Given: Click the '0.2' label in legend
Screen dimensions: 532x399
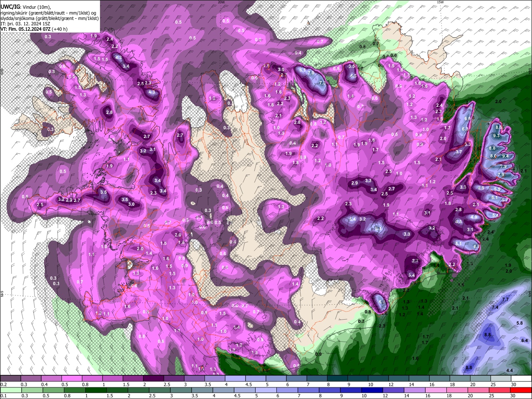Looking at the screenshot, I should [x=3, y=384].
